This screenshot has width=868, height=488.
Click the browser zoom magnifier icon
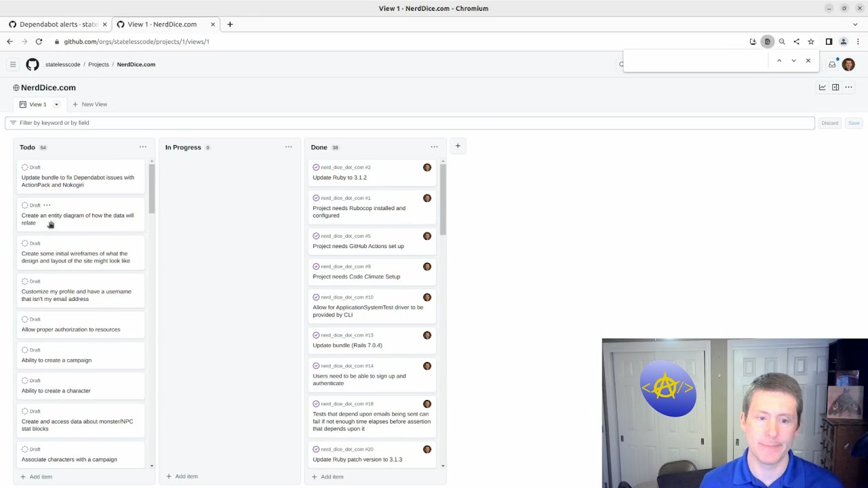pyautogui.click(x=782, y=41)
